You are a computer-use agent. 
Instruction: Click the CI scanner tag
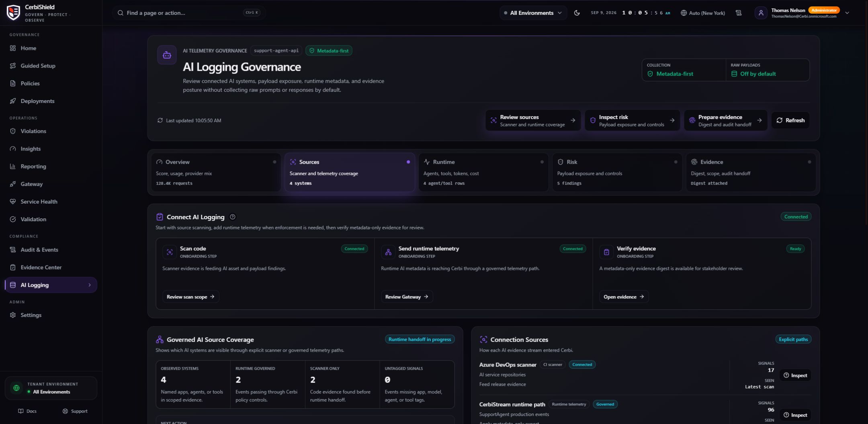pos(553,364)
